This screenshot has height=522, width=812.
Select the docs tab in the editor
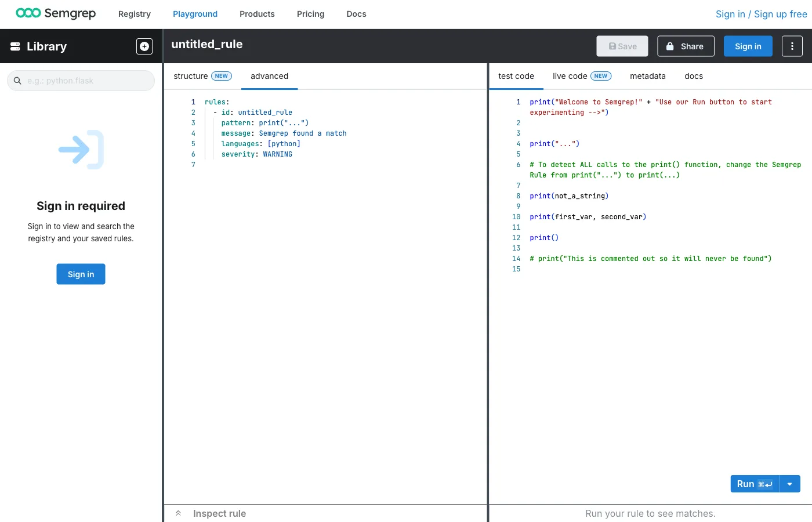[693, 76]
